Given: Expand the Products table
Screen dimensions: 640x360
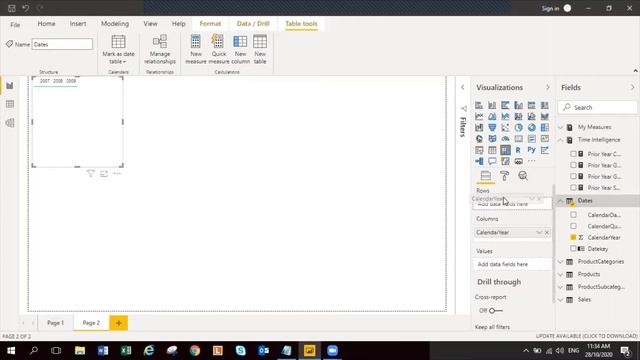Looking at the screenshot, I should point(560,274).
